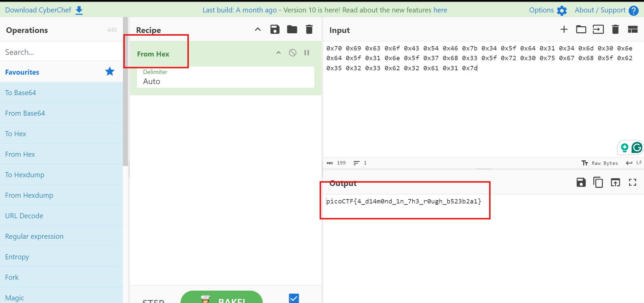Clear input and output trash icon

pyautogui.click(x=615, y=29)
